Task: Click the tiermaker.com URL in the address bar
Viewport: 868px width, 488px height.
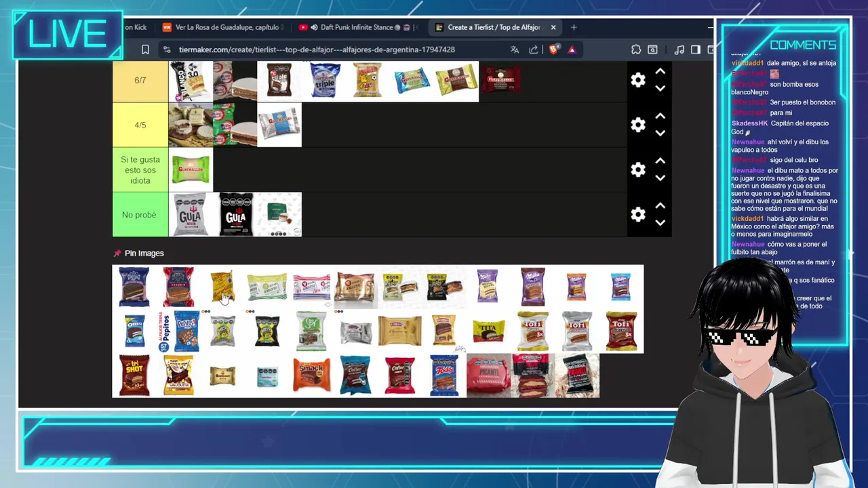Action: pos(317,49)
